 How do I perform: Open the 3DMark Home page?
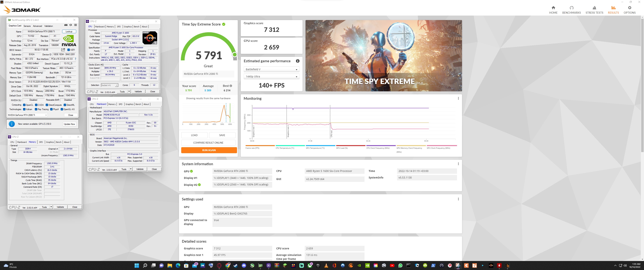[553, 10]
